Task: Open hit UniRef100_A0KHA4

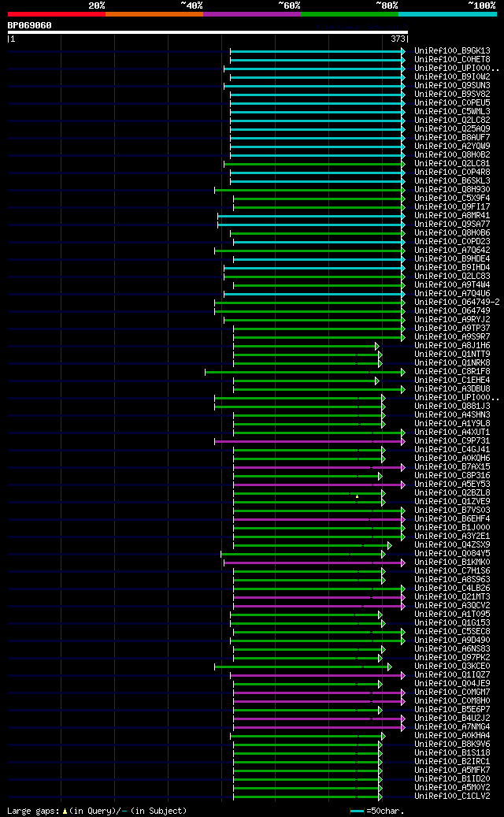Action: click(453, 735)
